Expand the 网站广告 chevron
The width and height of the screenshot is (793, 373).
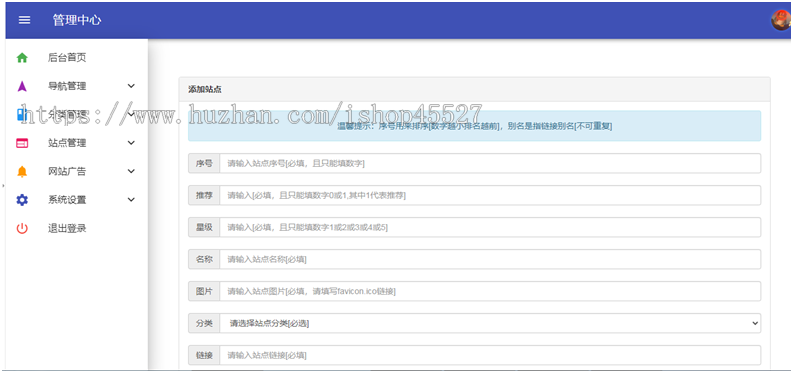131,171
